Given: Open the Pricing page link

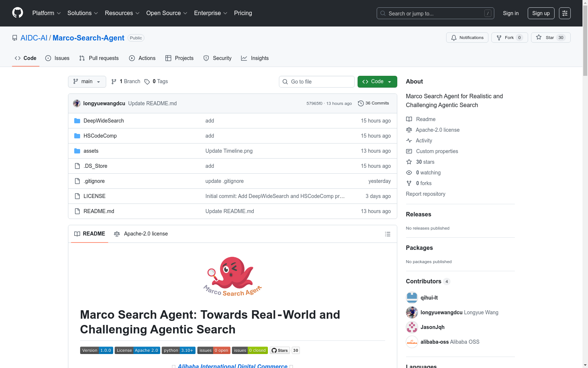Looking at the screenshot, I should coord(243,13).
